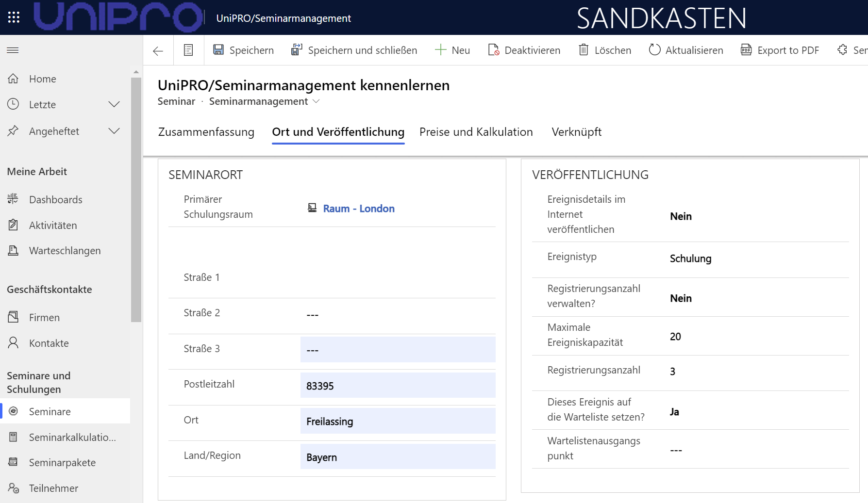The height and width of the screenshot is (503, 868).
Task: Click the puzzle-piece icon in toolbar
Action: point(842,49)
